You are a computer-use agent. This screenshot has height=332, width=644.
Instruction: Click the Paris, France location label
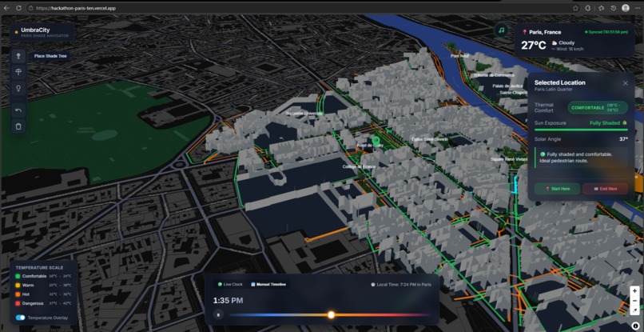coord(545,32)
